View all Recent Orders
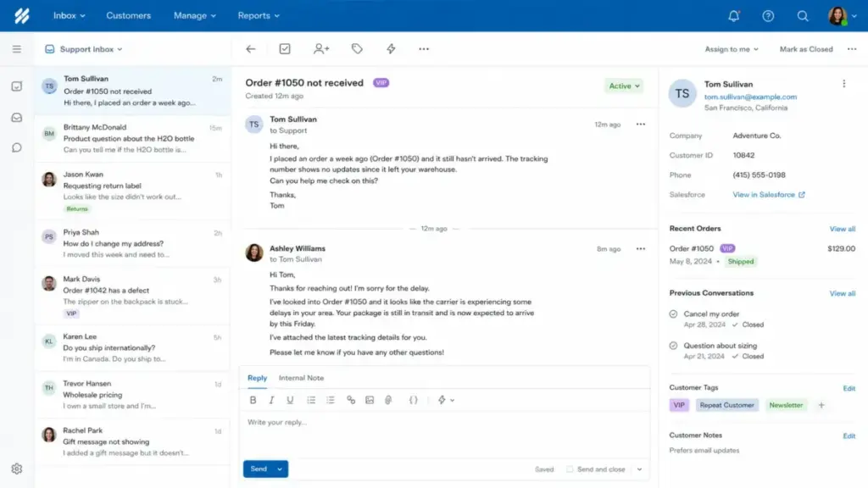868x488 pixels. [842, 229]
